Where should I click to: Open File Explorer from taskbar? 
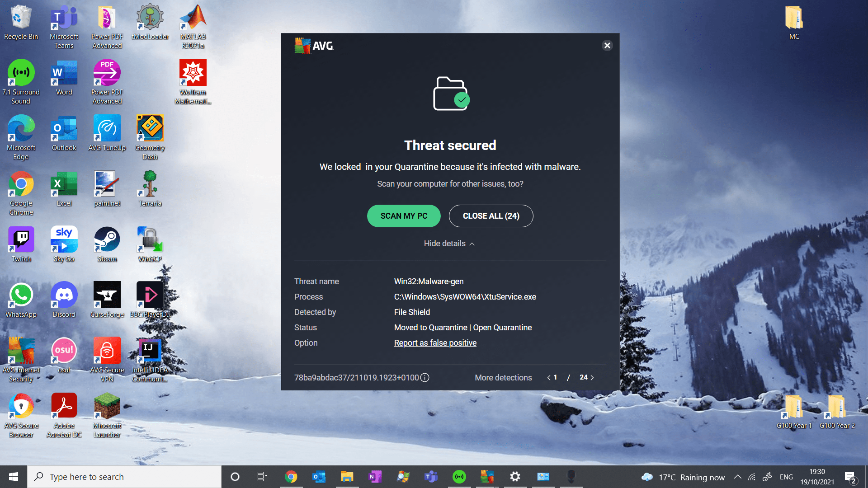tap(347, 477)
